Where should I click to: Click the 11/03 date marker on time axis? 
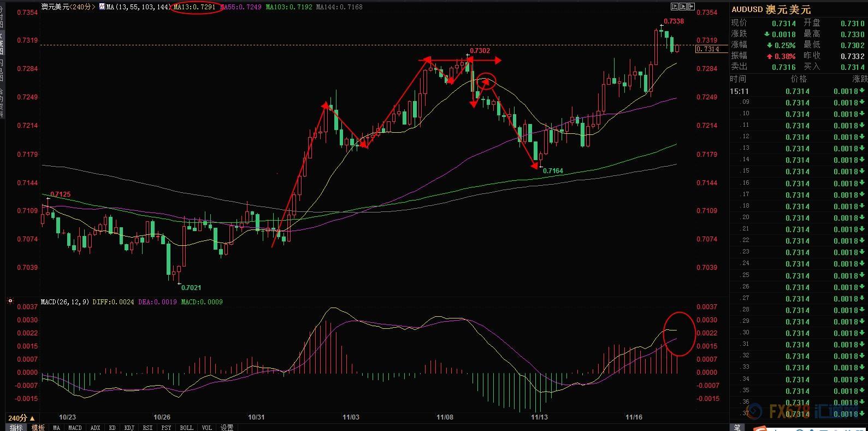(x=351, y=417)
